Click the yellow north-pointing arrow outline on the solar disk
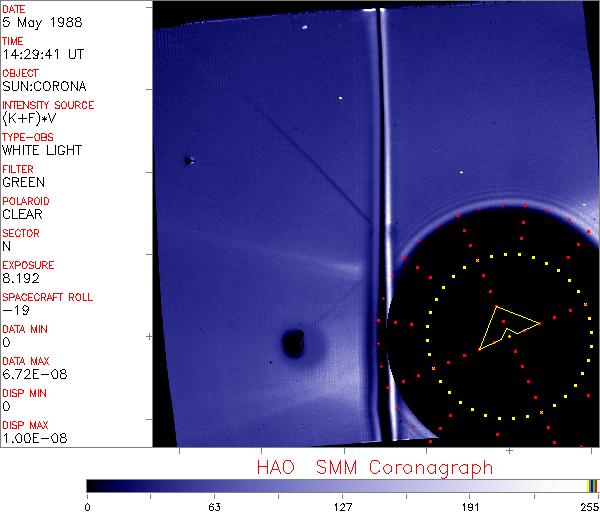This screenshot has height=512, width=600. [x=509, y=328]
